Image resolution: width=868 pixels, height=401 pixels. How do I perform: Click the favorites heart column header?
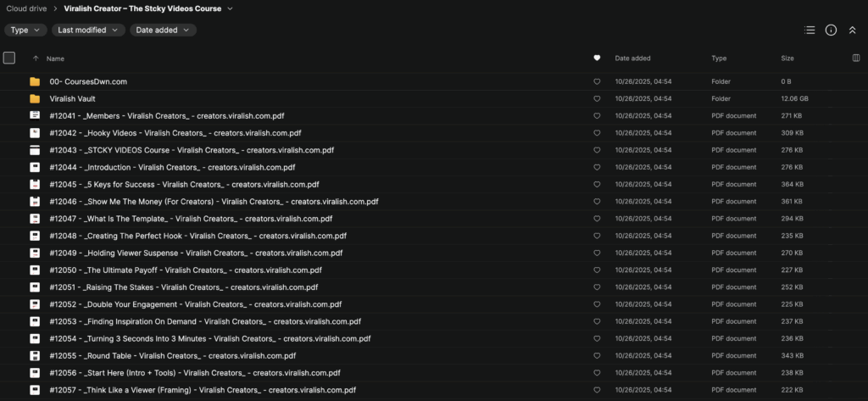597,58
